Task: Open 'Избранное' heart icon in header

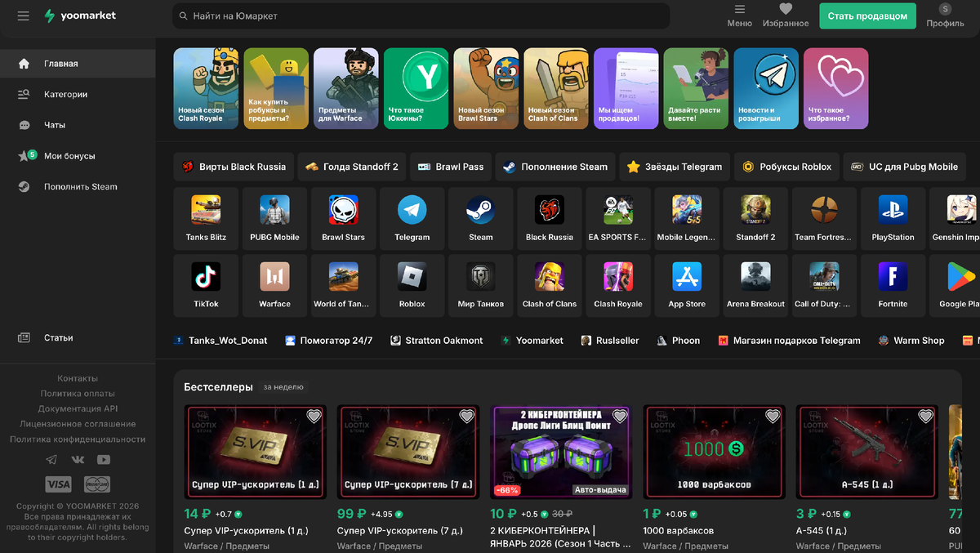Action: (x=786, y=16)
